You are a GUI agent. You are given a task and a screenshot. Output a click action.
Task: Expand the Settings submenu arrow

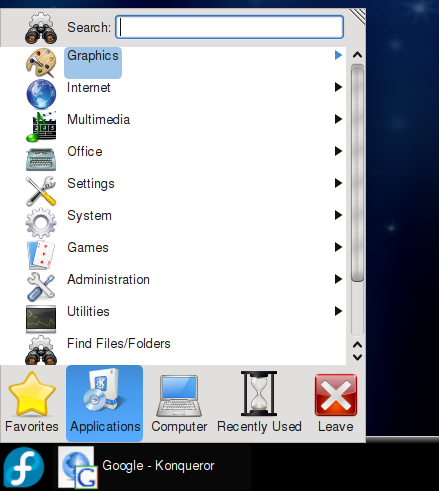(338, 183)
